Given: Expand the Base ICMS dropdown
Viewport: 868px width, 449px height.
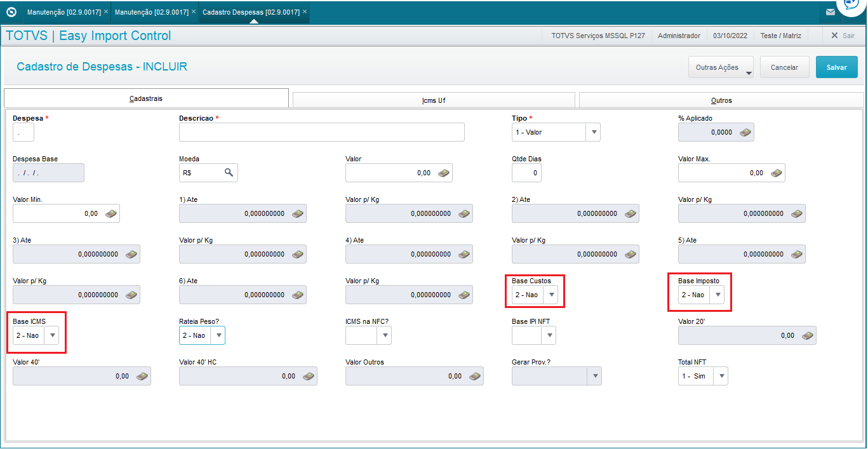Looking at the screenshot, I should coord(52,335).
